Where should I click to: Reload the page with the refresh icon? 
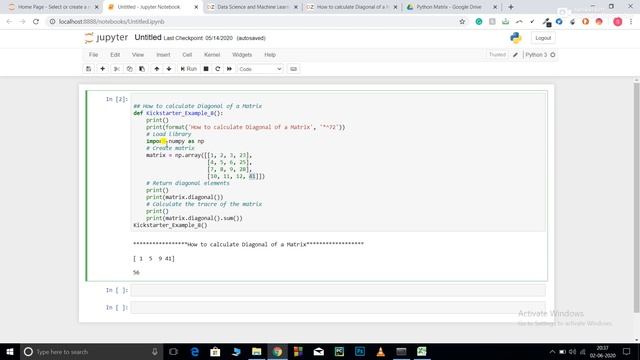(x=36, y=22)
